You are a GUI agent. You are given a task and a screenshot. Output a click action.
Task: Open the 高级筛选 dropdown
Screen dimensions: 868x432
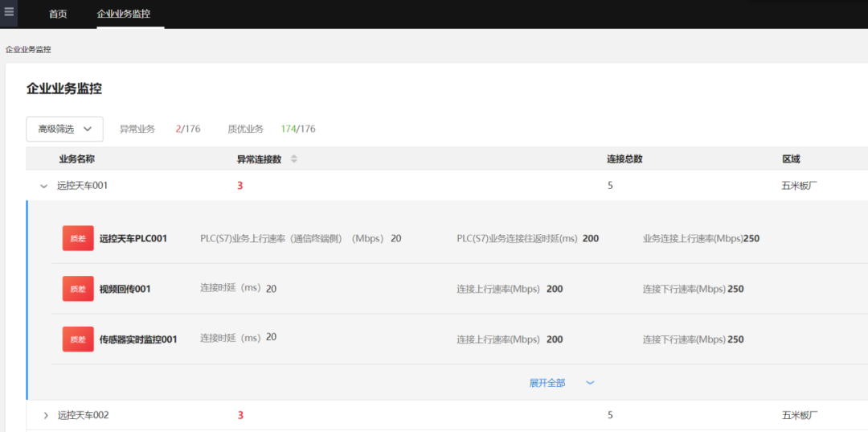coord(65,129)
